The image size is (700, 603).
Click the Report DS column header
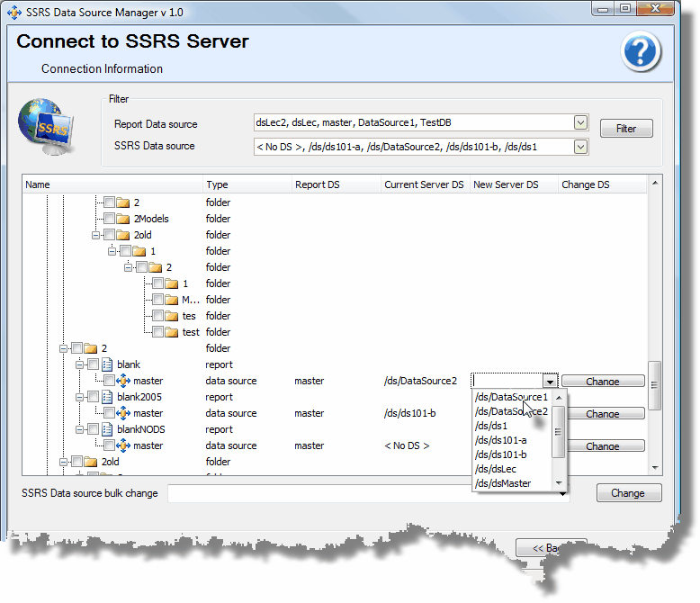click(x=337, y=184)
